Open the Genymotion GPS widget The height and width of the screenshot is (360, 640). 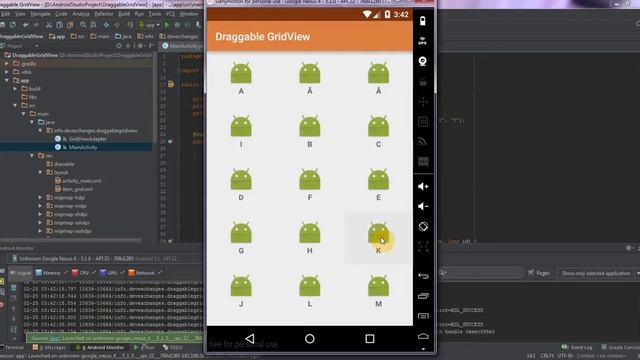pos(422,41)
